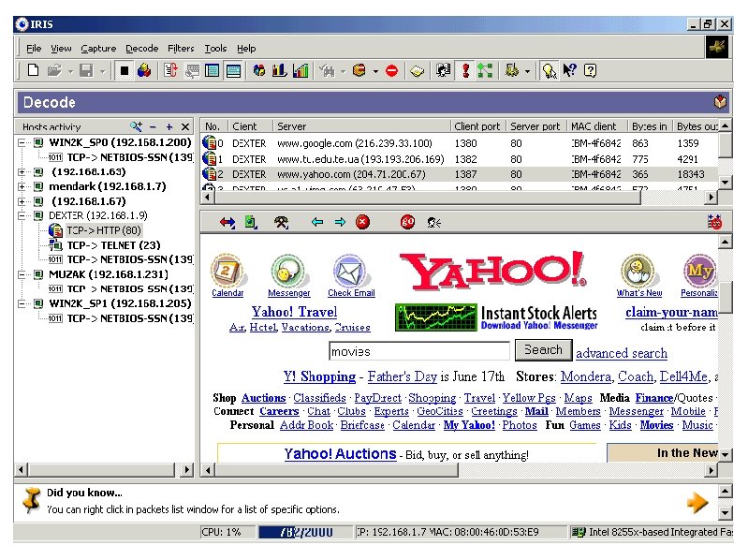
Task: Click the green rising graph toolbar icon
Action: [301, 70]
